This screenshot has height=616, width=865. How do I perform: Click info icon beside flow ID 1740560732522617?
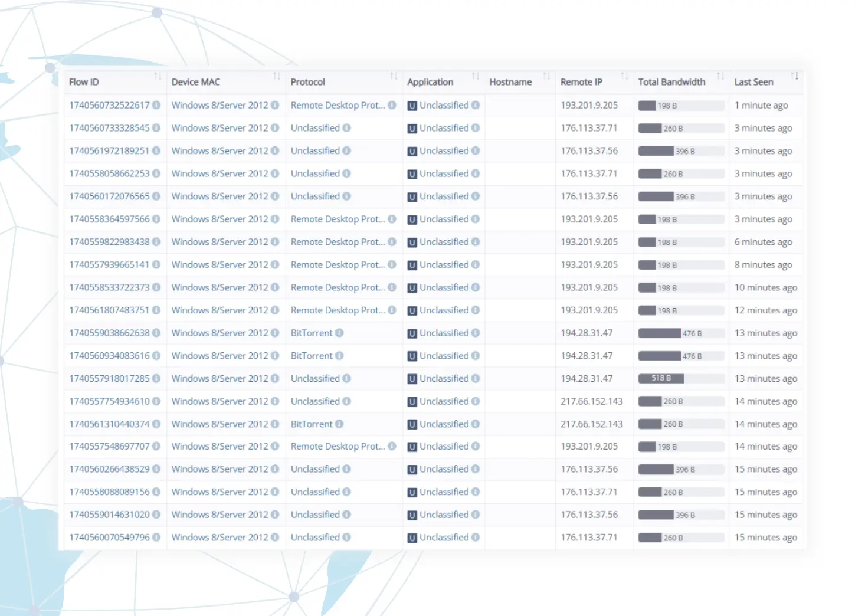[x=156, y=105]
